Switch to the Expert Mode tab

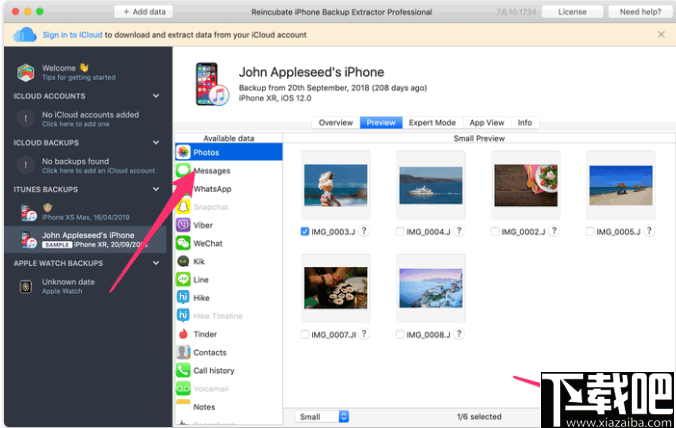[432, 122]
